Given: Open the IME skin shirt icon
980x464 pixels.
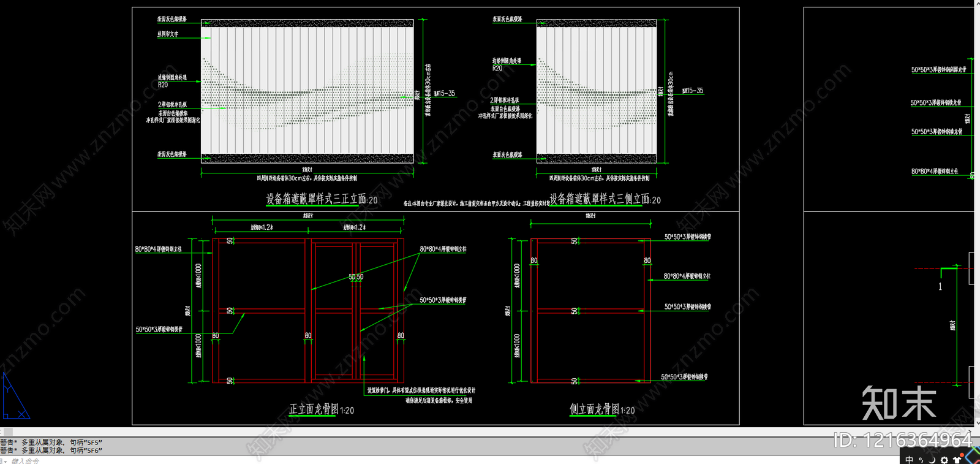Looking at the screenshot, I should pos(957,460).
